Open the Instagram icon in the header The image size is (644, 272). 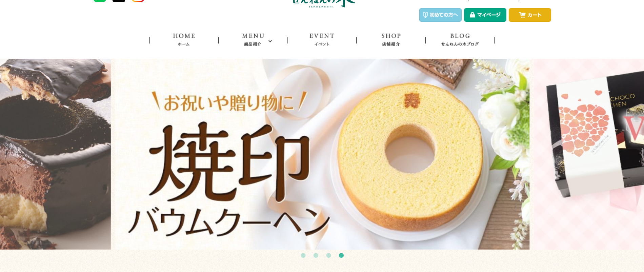[138, 1]
